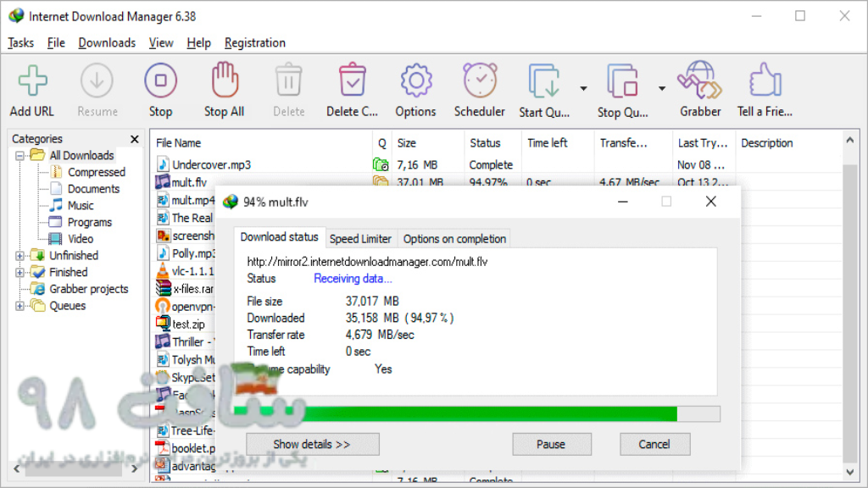868x488 pixels.
Task: Select the Video category
Action: [81, 238]
